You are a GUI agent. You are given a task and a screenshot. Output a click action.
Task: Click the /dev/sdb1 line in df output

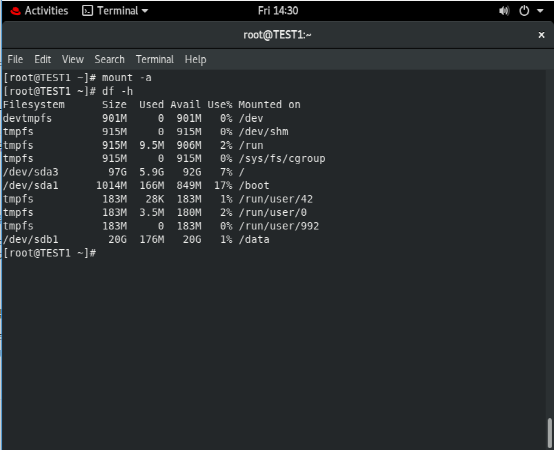(x=136, y=239)
